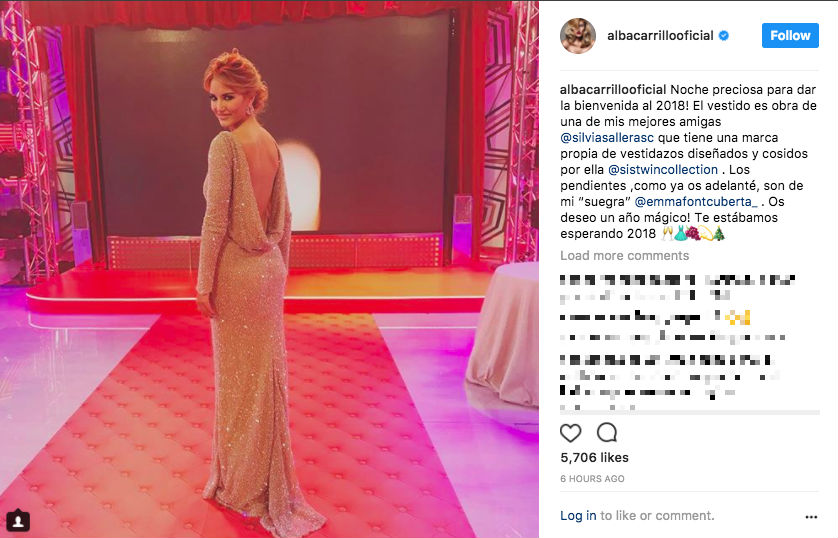Click the emoji row ending the caption
The width and height of the screenshot is (838, 538).
click(693, 233)
